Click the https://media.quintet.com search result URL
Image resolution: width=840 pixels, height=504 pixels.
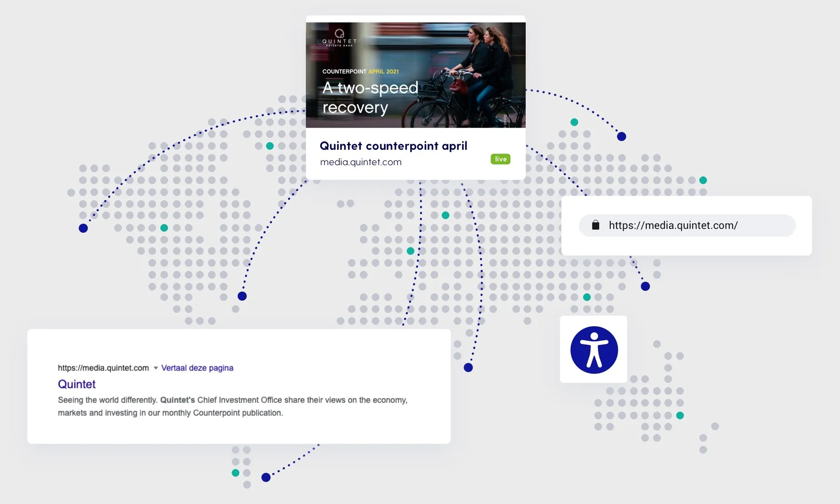[x=103, y=368]
